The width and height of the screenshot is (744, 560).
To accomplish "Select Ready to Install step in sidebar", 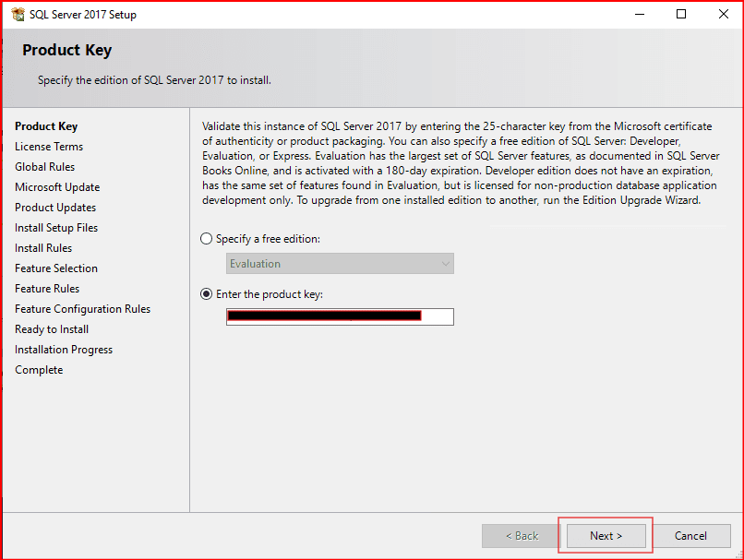I will pos(52,329).
